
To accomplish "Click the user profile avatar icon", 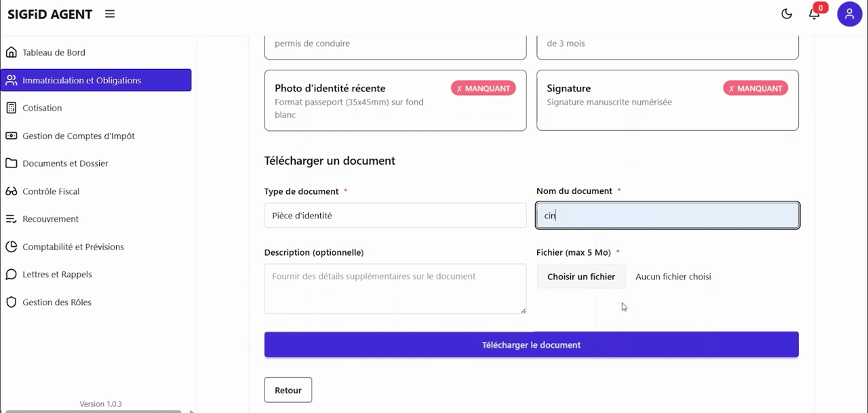I will click(850, 14).
